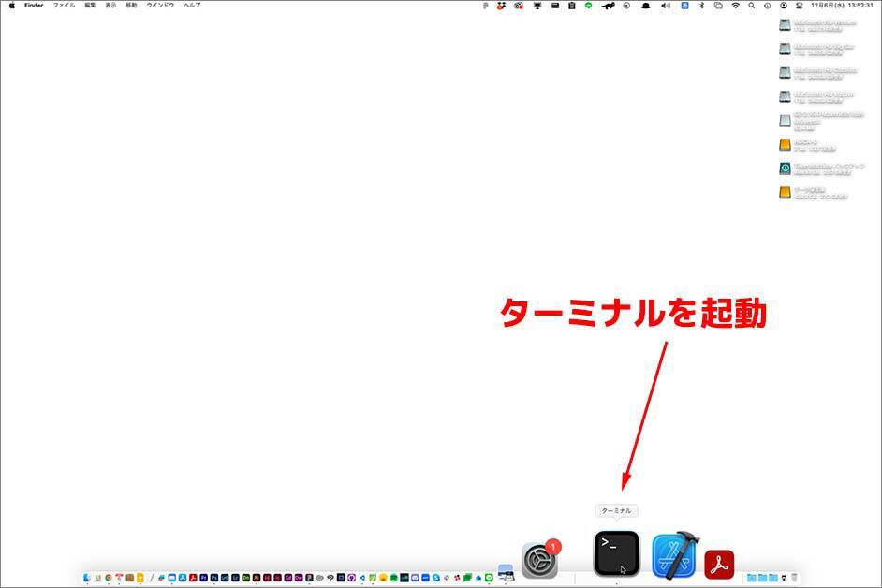Viewport: 882px width, 588px height.
Task: Open the ヘルプ menu
Action: 192,5
